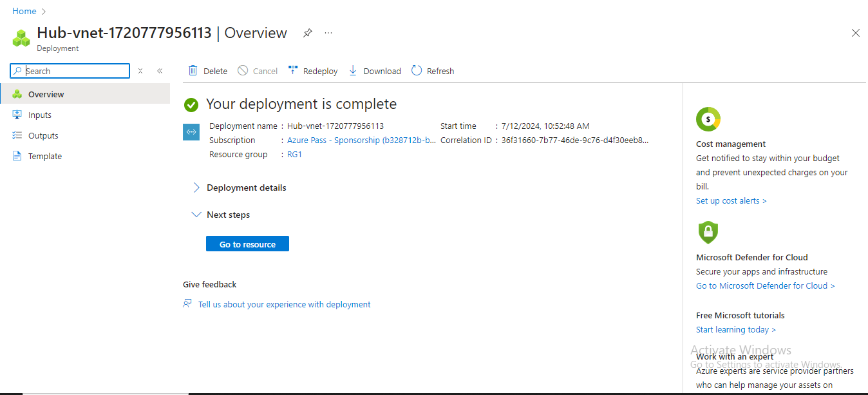This screenshot has width=868, height=395.
Task: Click Tell us about your experience link
Action: (x=284, y=304)
